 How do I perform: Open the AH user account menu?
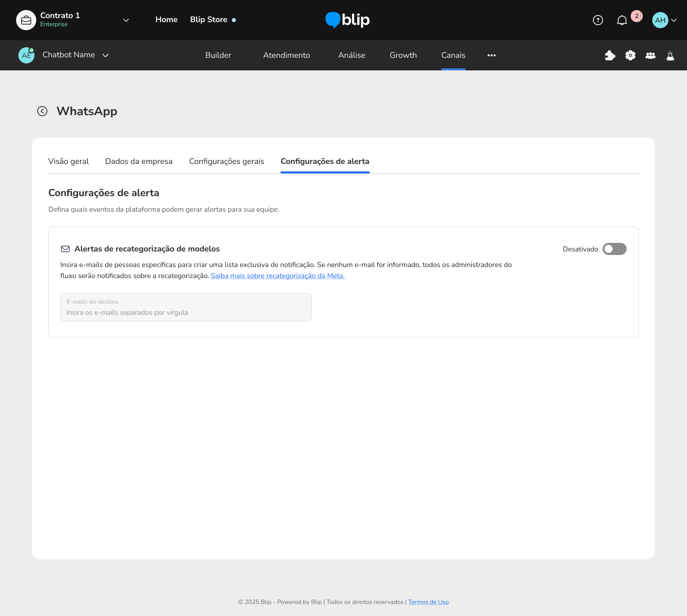664,20
